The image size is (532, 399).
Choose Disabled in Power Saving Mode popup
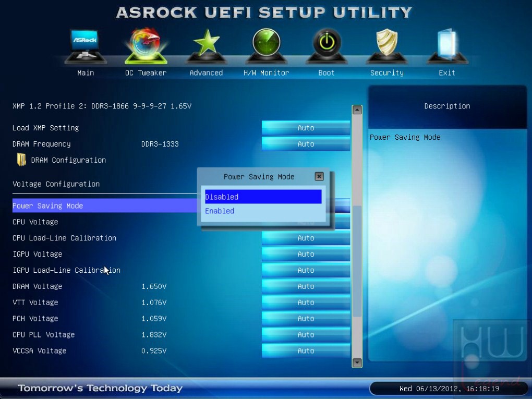click(x=263, y=197)
